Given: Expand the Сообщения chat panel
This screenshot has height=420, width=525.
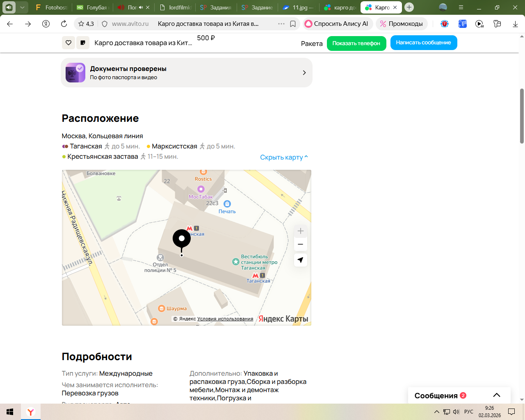Looking at the screenshot, I should [496, 395].
